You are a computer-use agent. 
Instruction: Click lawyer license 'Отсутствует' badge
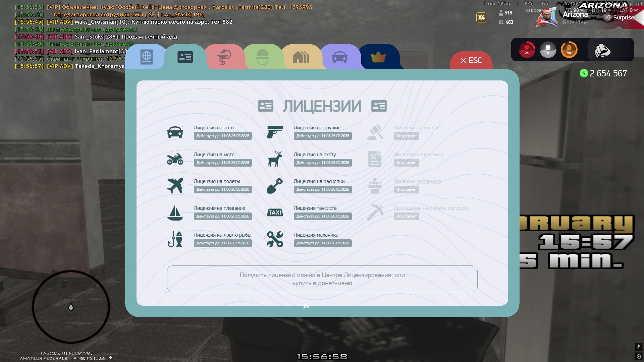click(406, 136)
